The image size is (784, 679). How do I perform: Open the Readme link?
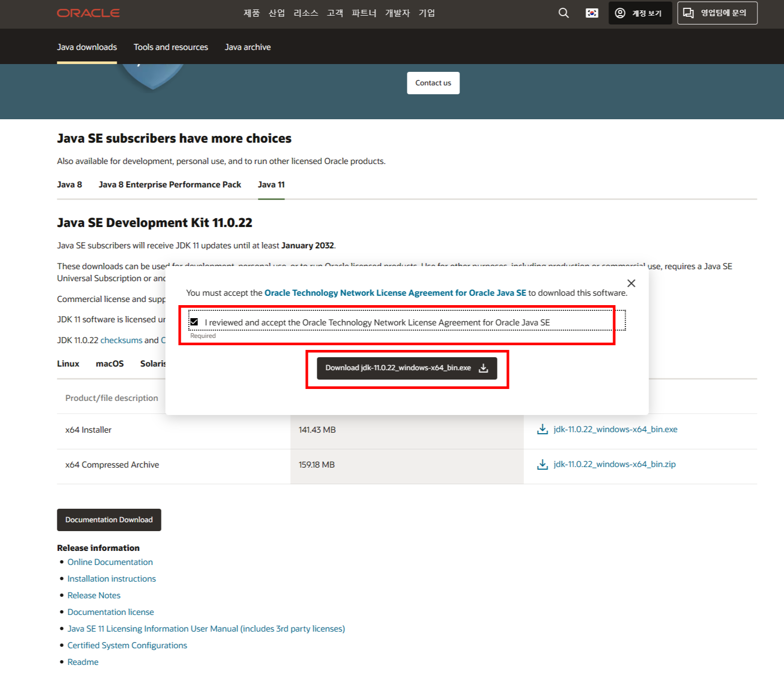tap(83, 662)
